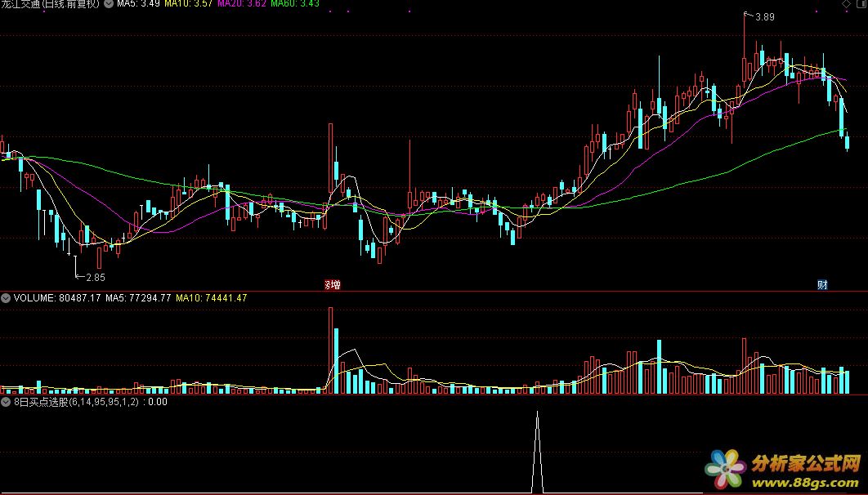The height and width of the screenshot is (495, 868).
Task: Click the 龙江交通(日线,前复权) title text
Action: pyautogui.click(x=51, y=3)
